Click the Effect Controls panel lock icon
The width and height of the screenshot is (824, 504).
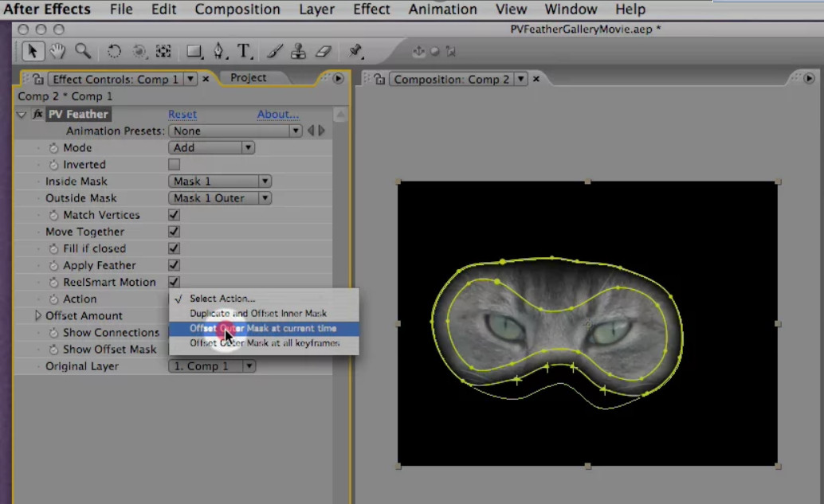(37, 80)
